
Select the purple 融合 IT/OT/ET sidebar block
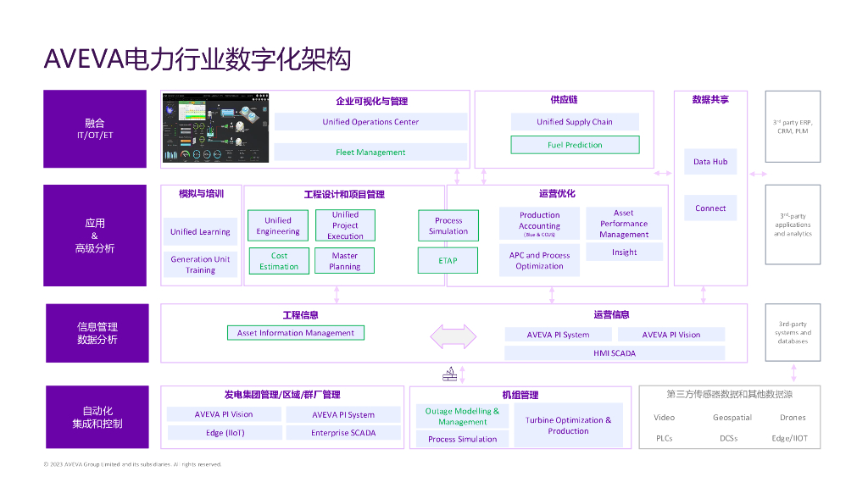pos(95,128)
